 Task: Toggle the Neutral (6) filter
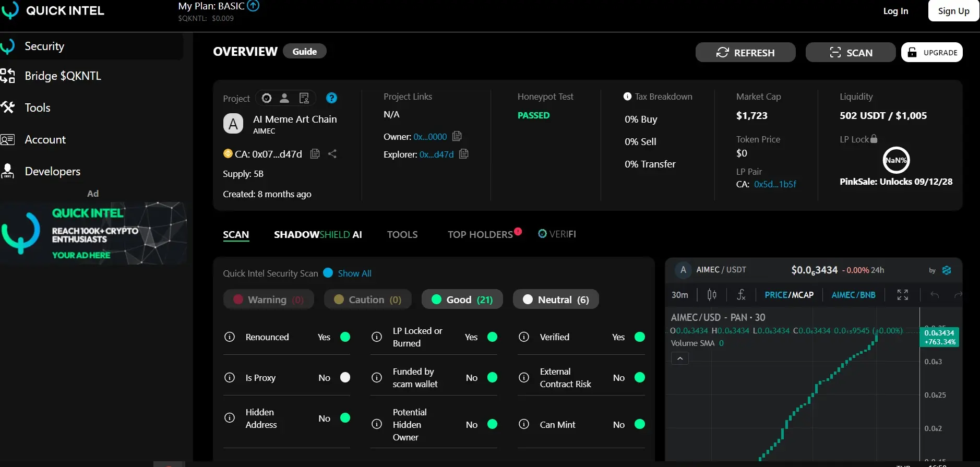pos(556,300)
